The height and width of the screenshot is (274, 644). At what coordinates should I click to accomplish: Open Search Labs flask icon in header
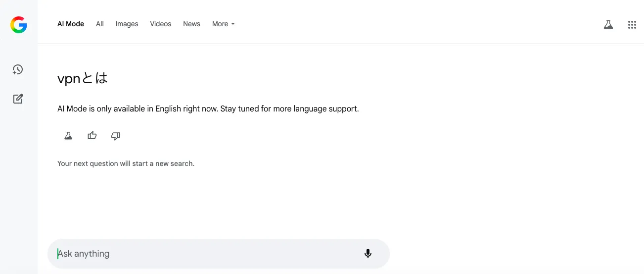point(608,24)
